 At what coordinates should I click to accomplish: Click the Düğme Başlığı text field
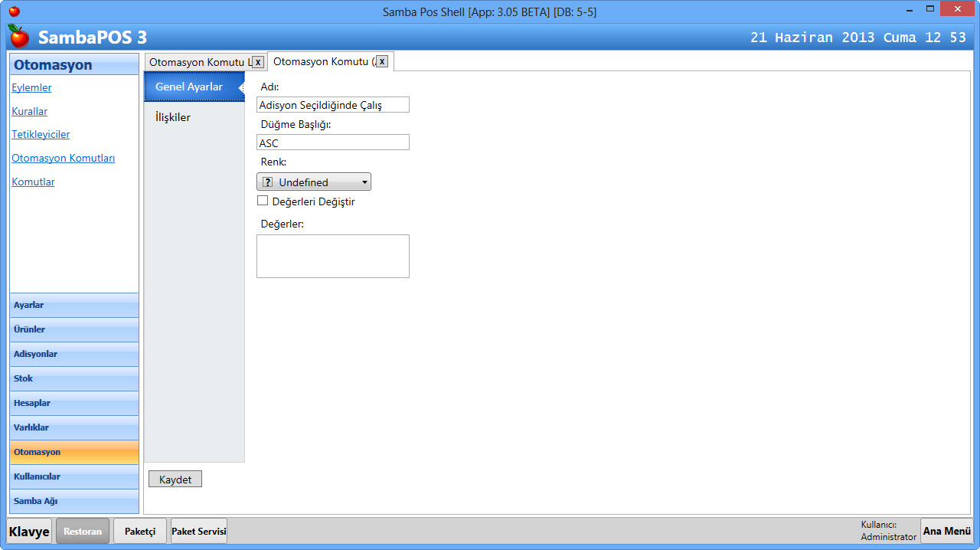coord(333,142)
